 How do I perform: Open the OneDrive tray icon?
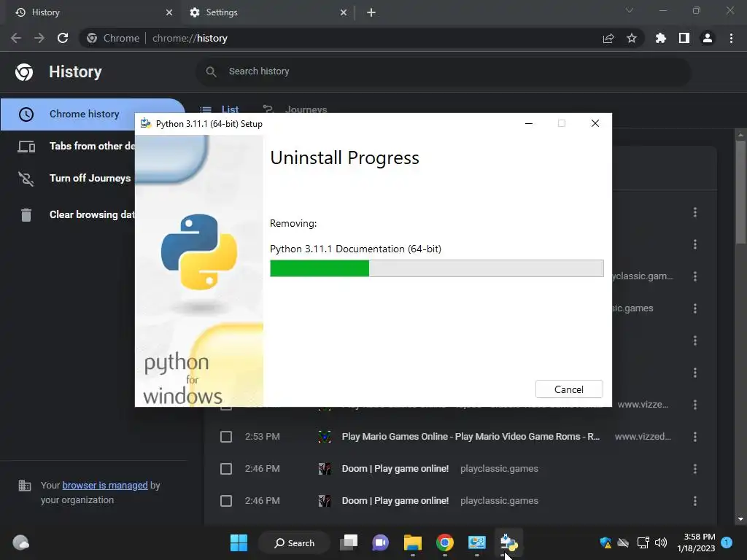coord(623,542)
